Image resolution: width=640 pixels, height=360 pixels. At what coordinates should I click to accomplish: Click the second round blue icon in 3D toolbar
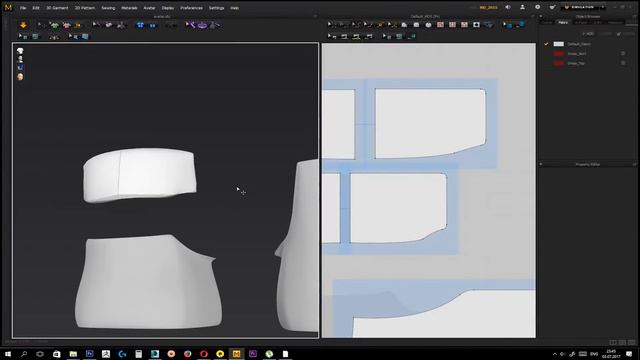(152, 25)
